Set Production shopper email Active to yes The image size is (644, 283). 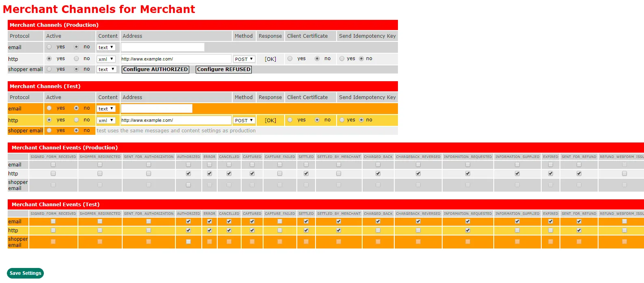tap(49, 69)
